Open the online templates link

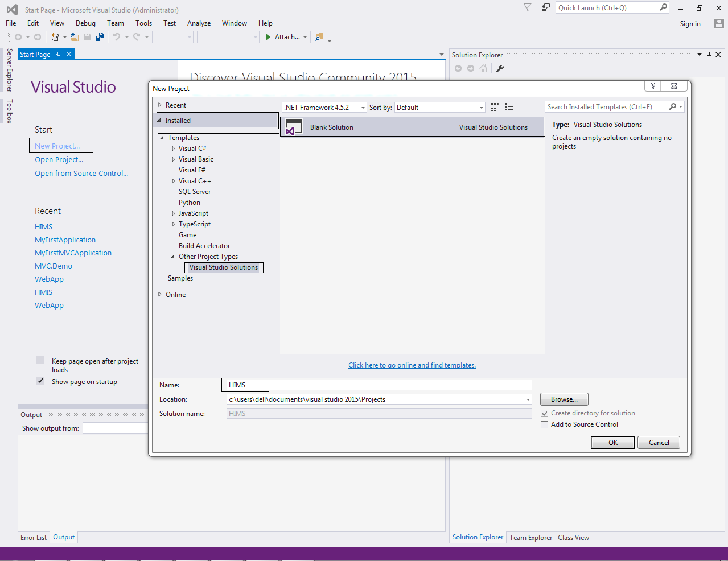click(412, 365)
